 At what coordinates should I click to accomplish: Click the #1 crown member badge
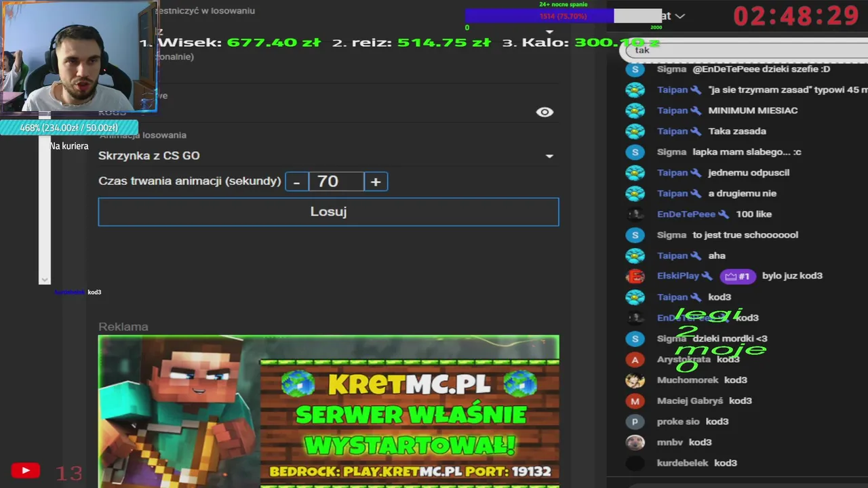click(738, 276)
